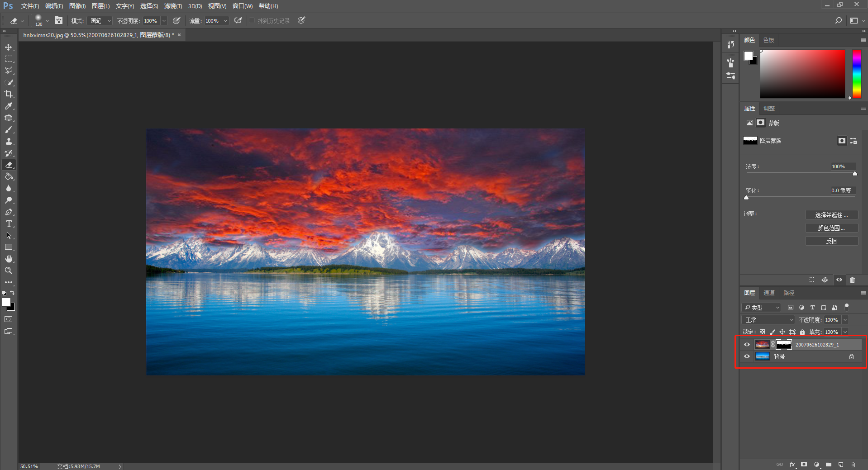This screenshot has height=470, width=868.
Task: Open the 模式 brush mode dropdown
Action: pyautogui.click(x=100, y=21)
